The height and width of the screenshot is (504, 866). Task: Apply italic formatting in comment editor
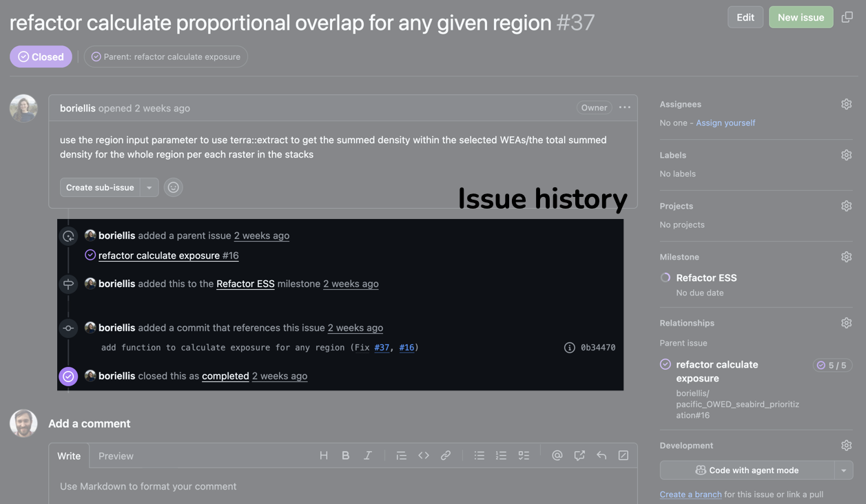(368, 456)
